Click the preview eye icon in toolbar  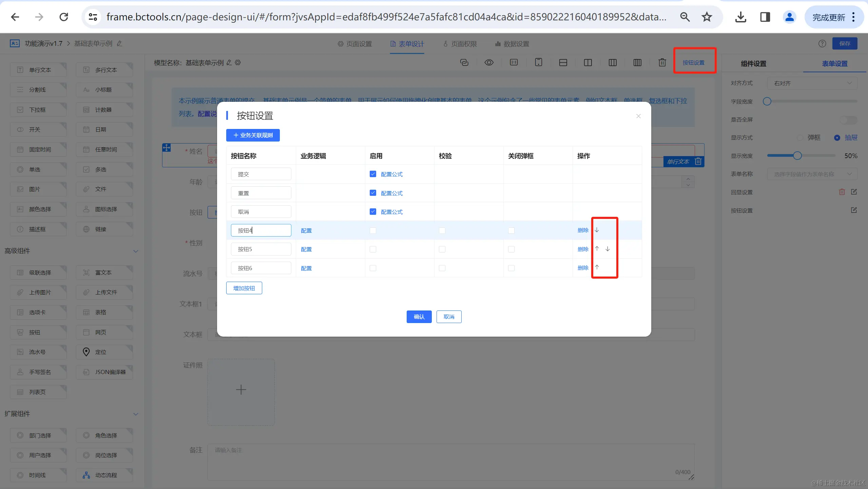pos(489,62)
